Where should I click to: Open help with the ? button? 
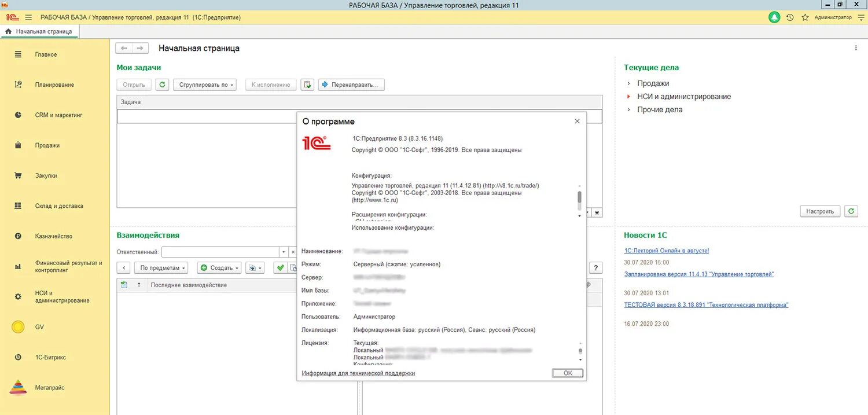595,267
